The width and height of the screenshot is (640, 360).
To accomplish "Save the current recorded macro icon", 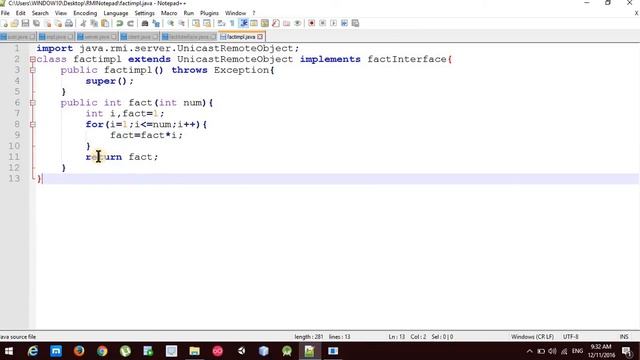I will click(x=355, y=23).
